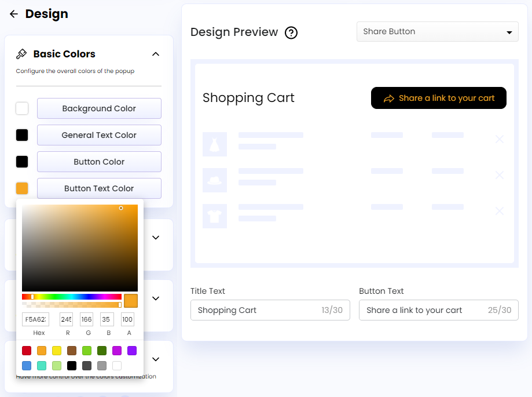Collapse the Basic Colors section

tap(155, 54)
